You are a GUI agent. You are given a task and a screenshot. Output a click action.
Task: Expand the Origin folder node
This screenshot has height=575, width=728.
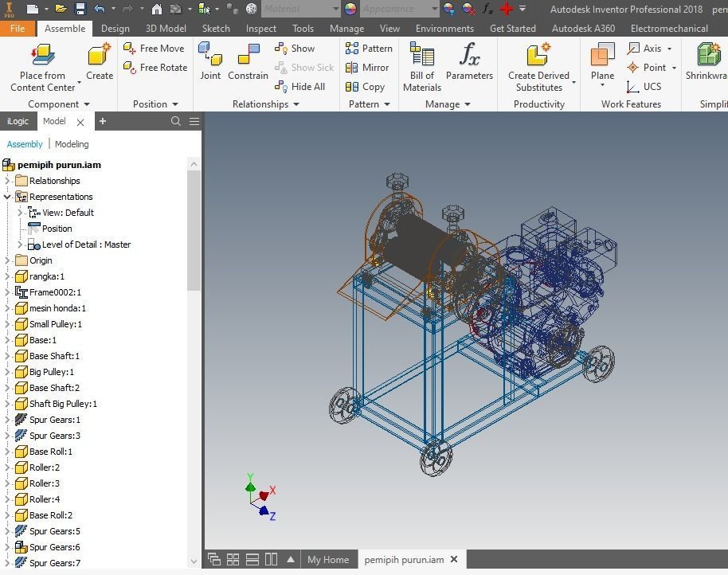pyautogui.click(x=7, y=260)
